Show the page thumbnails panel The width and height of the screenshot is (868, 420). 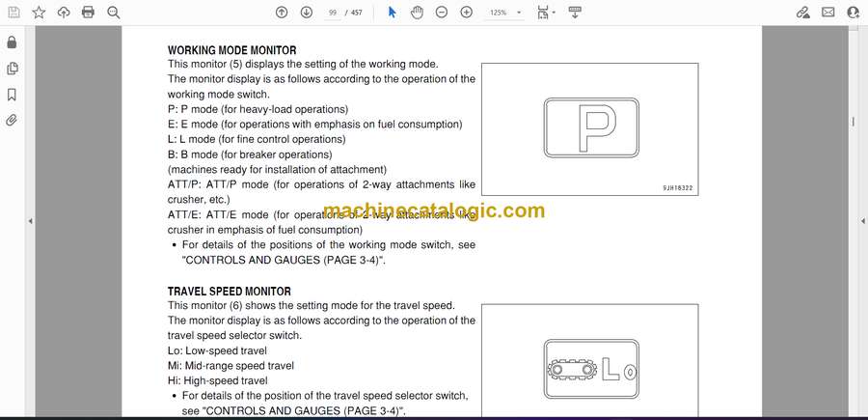[12, 69]
